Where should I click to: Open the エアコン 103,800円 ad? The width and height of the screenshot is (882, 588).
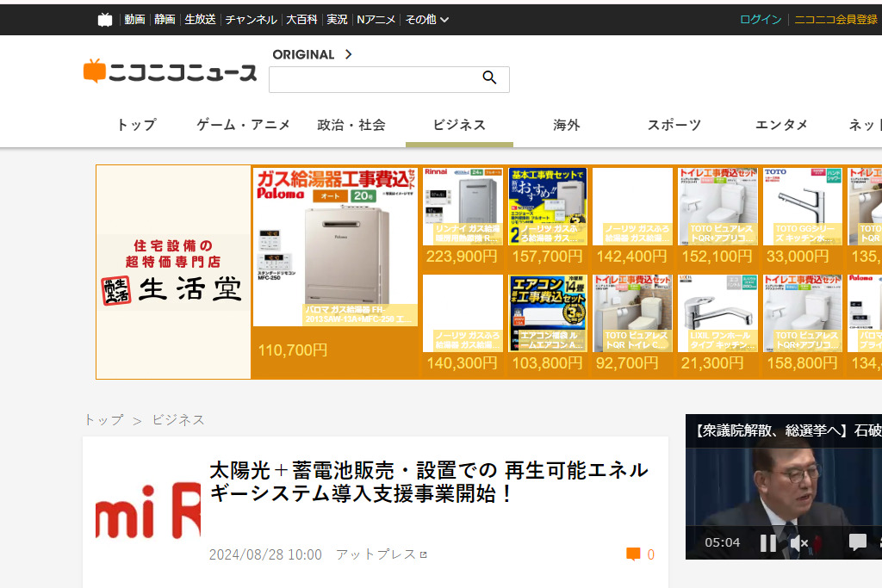[547, 324]
